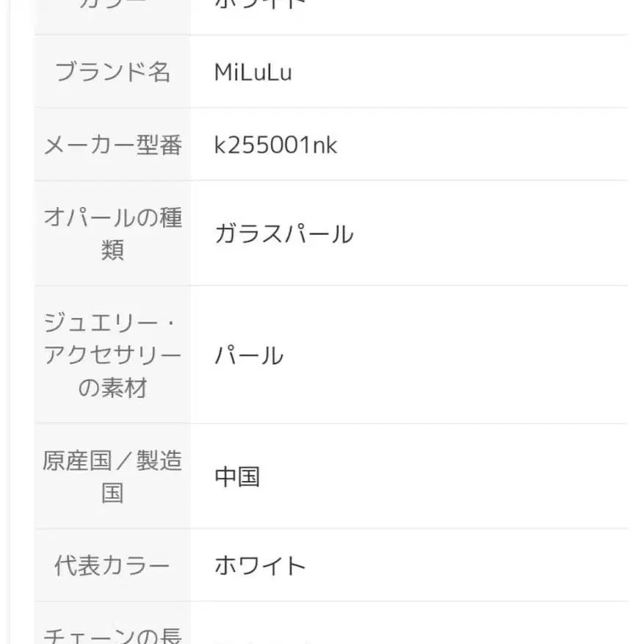Click the オパールの種類 label cell
This screenshot has width=644, height=644.
pyautogui.click(x=112, y=234)
